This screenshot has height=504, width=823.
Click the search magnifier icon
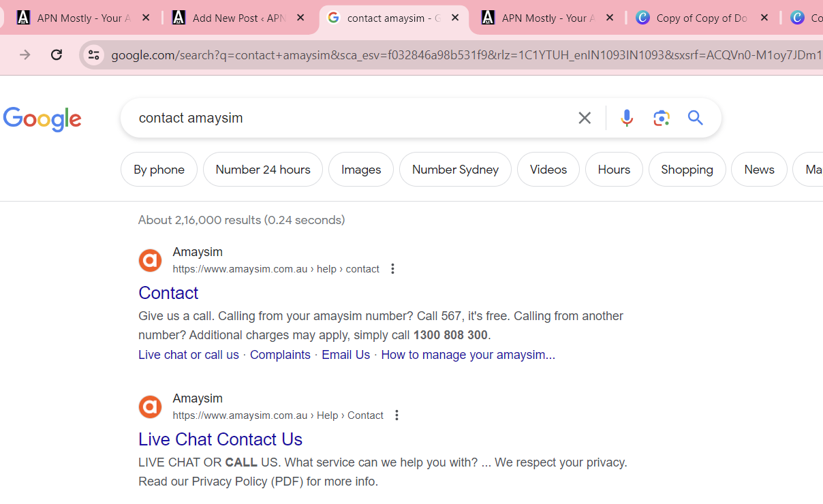click(x=695, y=117)
